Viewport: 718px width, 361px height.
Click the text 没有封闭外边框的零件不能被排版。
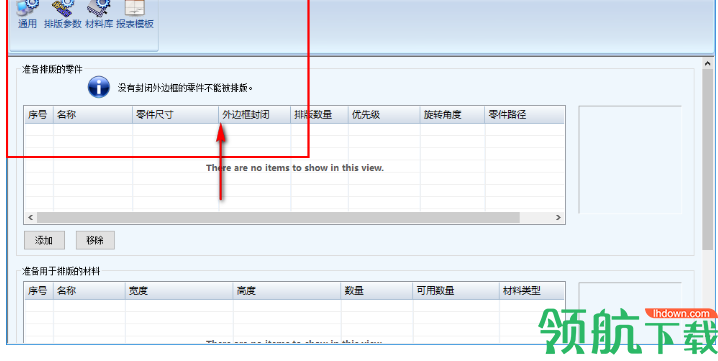click(185, 88)
